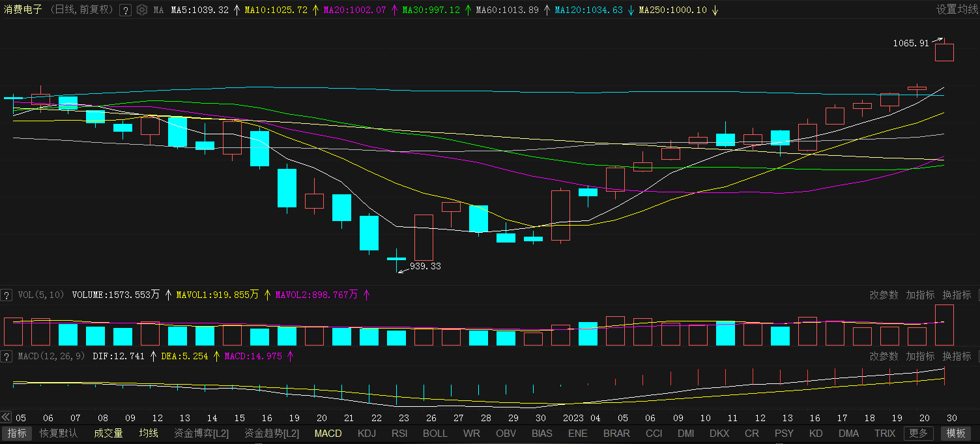Screen dimensions: 980x444
Task: Select the BOLL indicator tab
Action: (435, 434)
